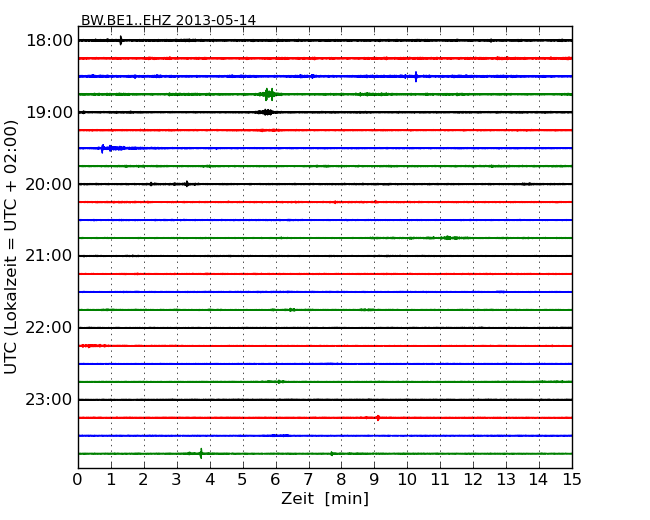Click x-axis tick label 12
Image resolution: width=650 pixels, height=520 pixels.
point(473,480)
